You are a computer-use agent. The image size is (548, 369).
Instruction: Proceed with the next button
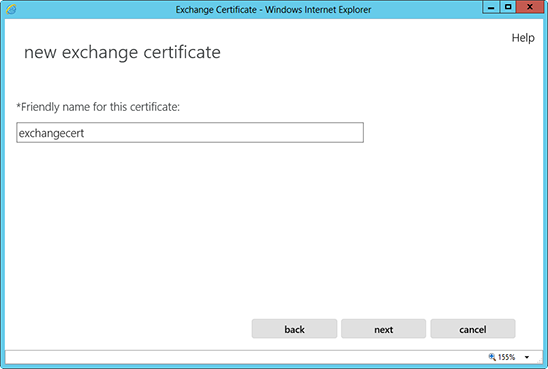click(383, 329)
